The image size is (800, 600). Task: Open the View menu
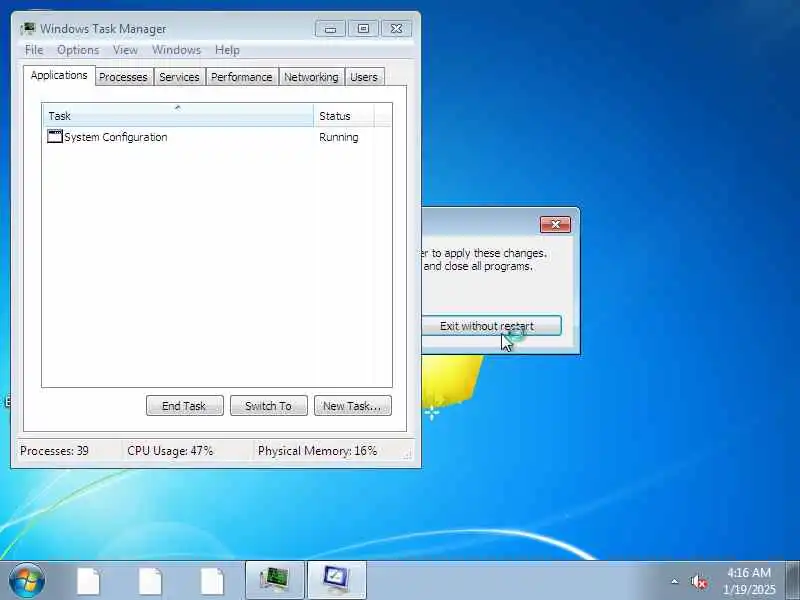pos(125,50)
